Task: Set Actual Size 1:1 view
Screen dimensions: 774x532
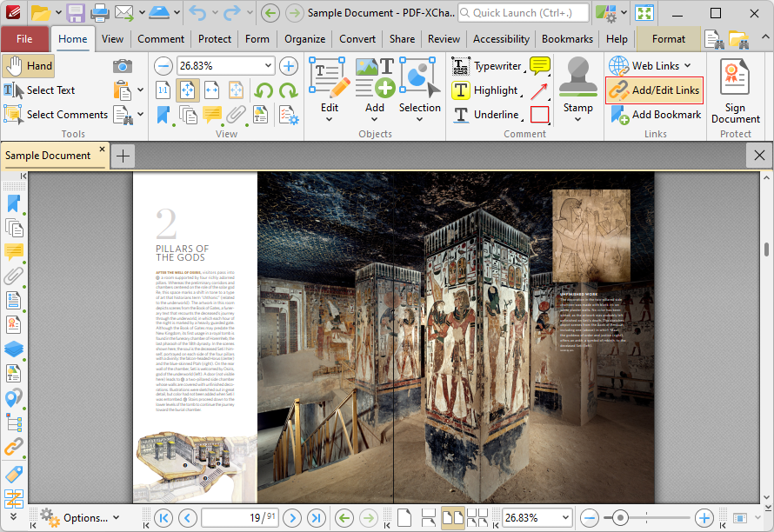Action: coord(163,90)
